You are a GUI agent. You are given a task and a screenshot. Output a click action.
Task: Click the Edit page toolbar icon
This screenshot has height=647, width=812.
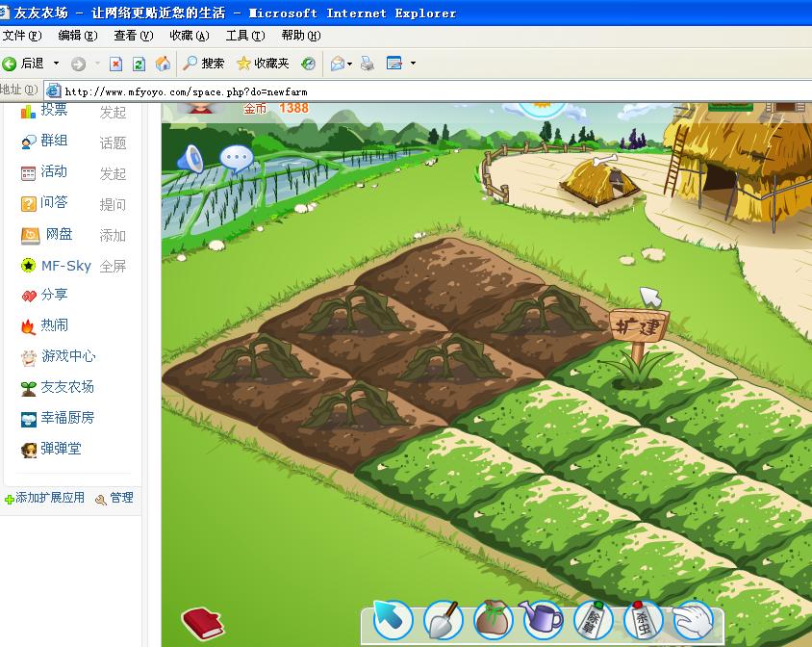[394, 64]
